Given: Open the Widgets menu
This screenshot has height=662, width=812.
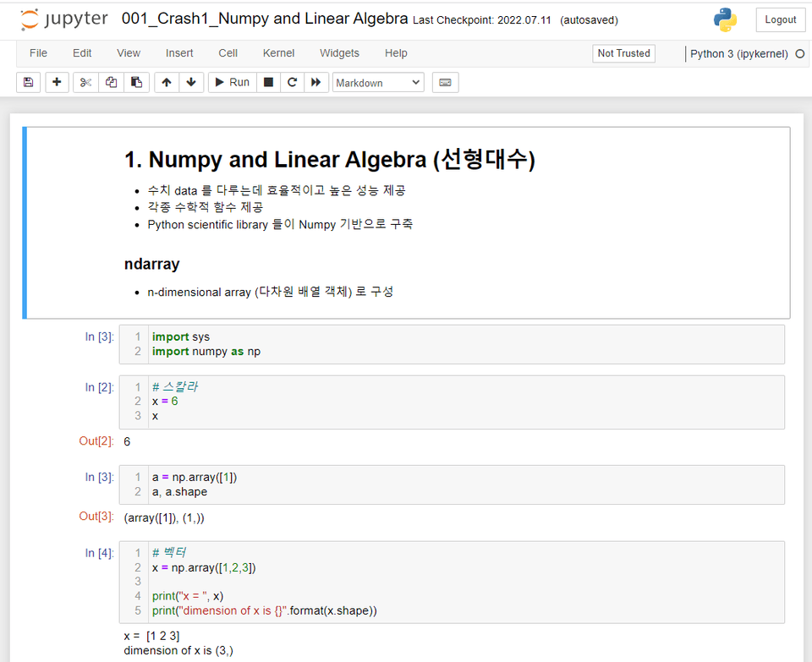Looking at the screenshot, I should tap(339, 53).
